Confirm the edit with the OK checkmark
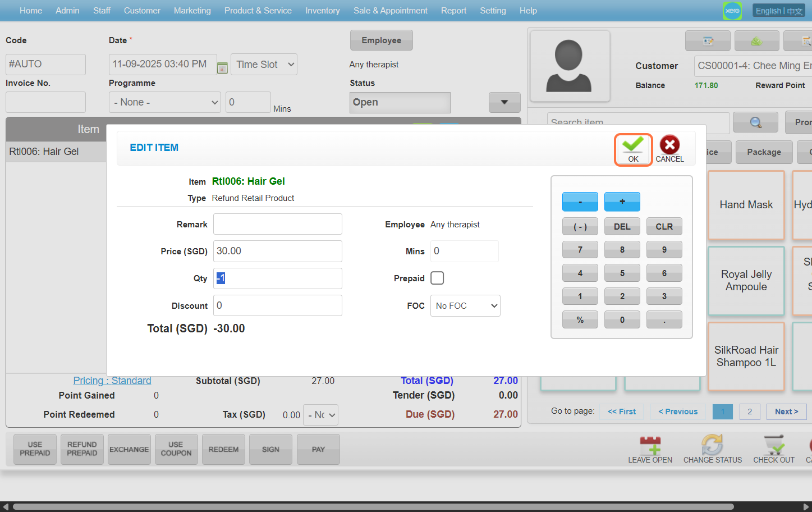The image size is (812, 512). tap(633, 149)
